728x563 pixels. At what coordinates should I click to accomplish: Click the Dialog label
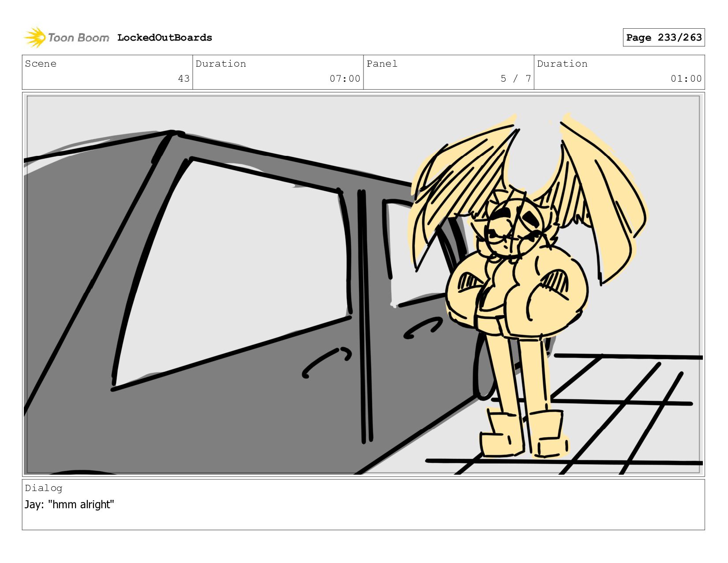pyautogui.click(x=43, y=488)
